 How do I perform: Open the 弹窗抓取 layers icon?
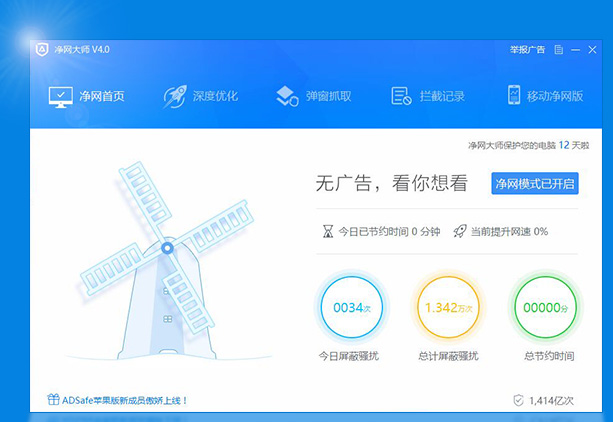(x=287, y=96)
